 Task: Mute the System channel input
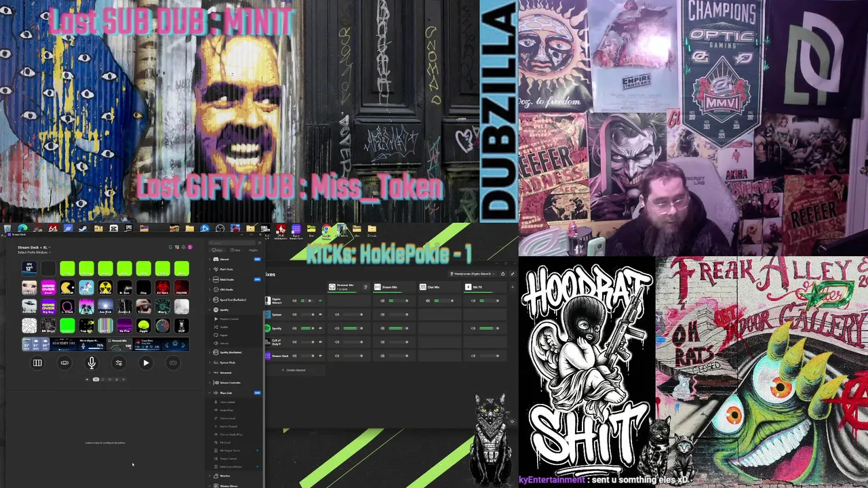coord(294,314)
